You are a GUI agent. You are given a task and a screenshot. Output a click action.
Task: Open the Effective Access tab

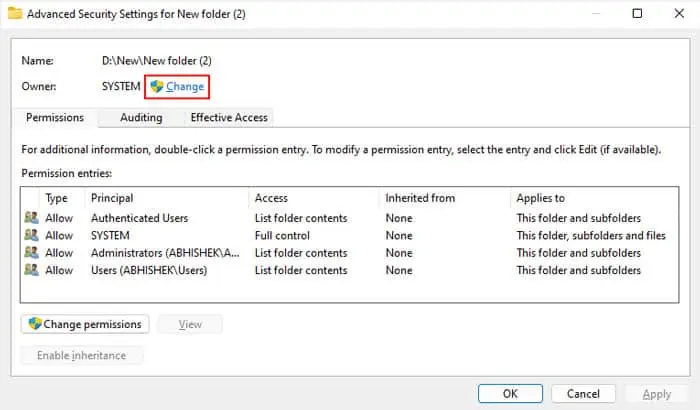pos(229,117)
